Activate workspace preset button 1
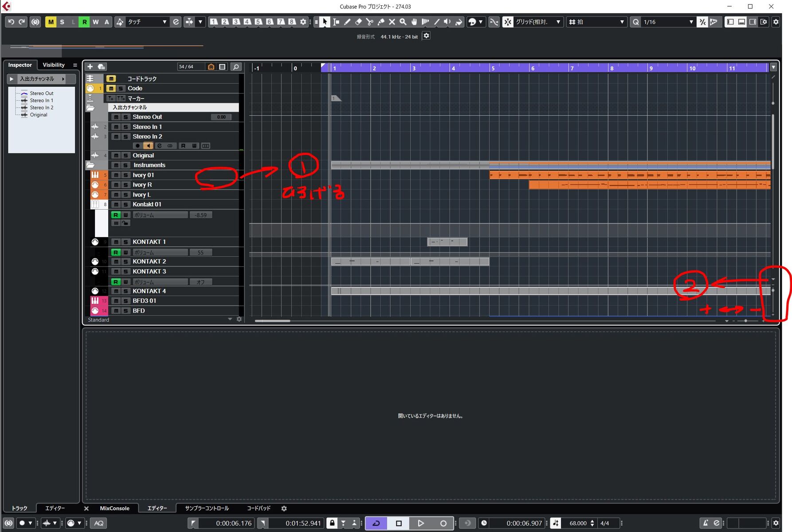This screenshot has height=532, width=792. [x=214, y=22]
